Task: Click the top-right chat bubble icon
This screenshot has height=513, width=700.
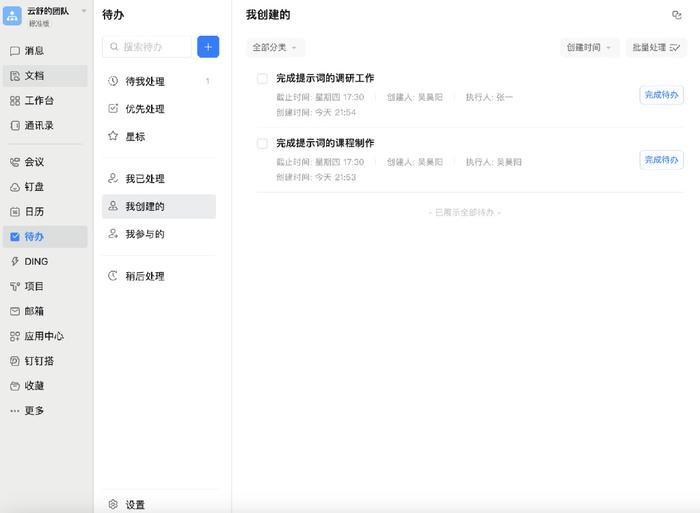Action: (x=677, y=15)
